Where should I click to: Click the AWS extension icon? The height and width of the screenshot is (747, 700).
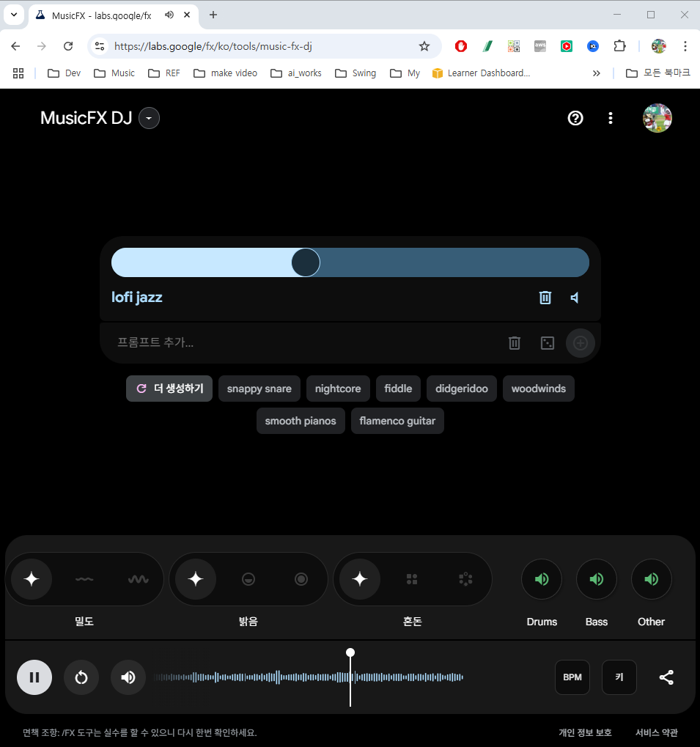[x=540, y=46]
